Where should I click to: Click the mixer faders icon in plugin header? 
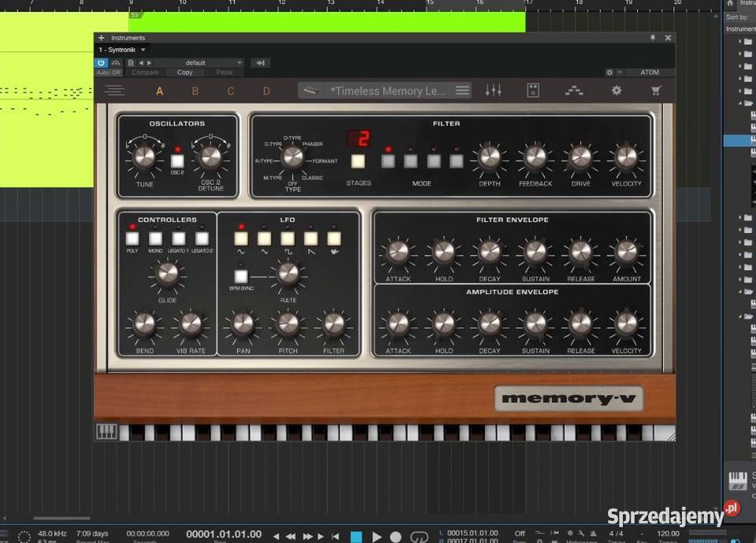[495, 90]
